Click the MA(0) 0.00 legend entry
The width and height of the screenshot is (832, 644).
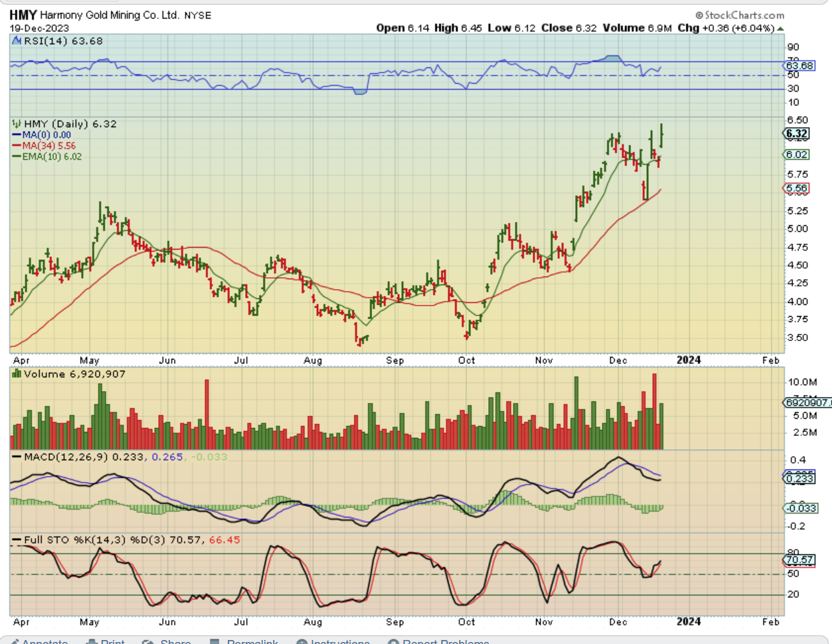(x=42, y=135)
